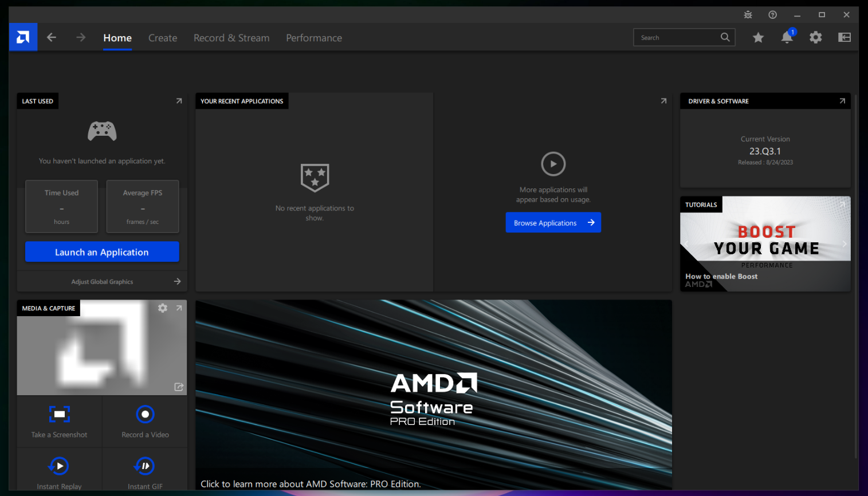Click the media preview share icon

pos(179,387)
